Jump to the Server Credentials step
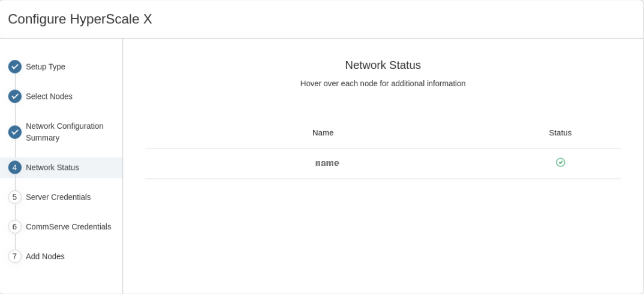Image resolution: width=644 pixels, height=294 pixels. point(58,197)
